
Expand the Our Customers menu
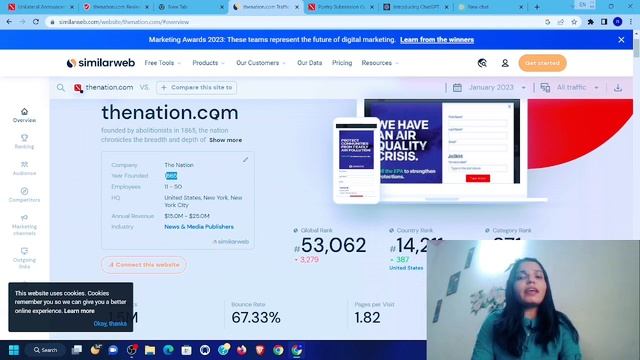[261, 63]
